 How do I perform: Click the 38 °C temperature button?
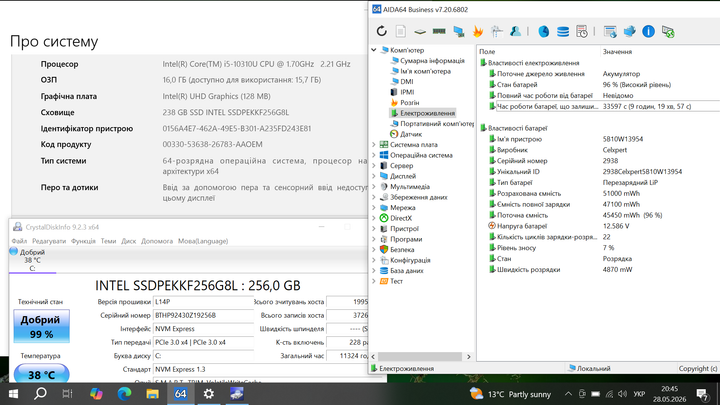click(41, 374)
